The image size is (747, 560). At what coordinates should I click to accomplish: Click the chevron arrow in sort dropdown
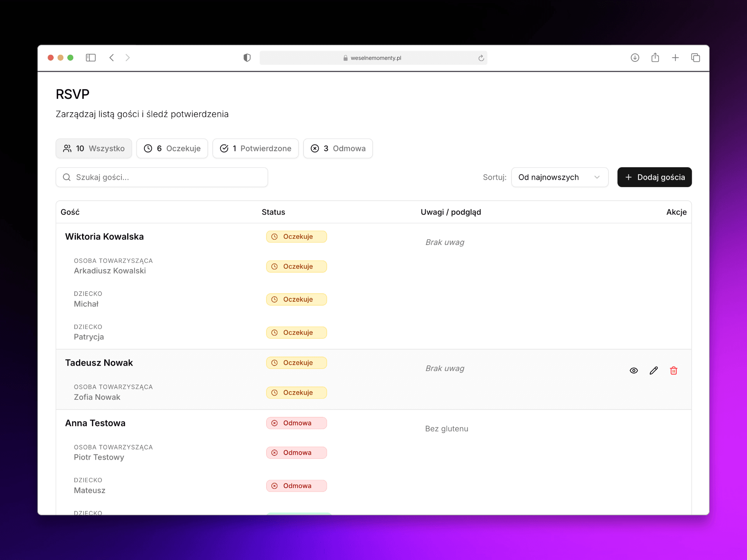point(597,177)
